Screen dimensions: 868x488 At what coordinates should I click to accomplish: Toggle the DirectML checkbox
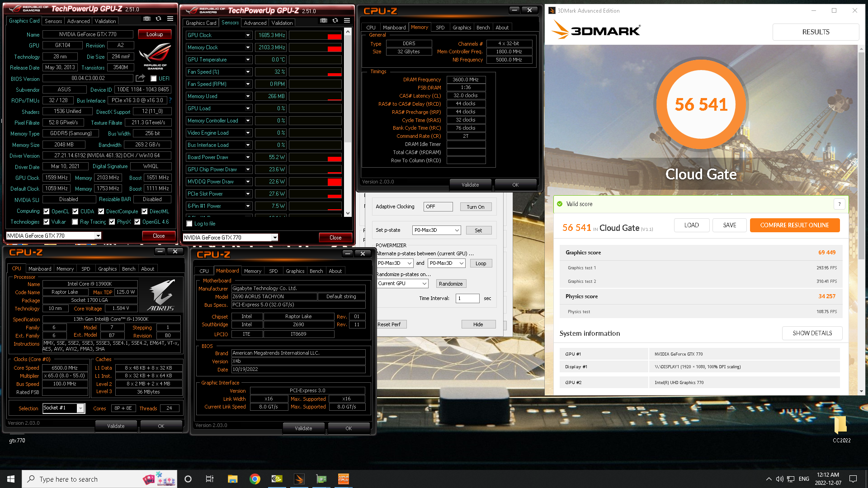pos(145,211)
